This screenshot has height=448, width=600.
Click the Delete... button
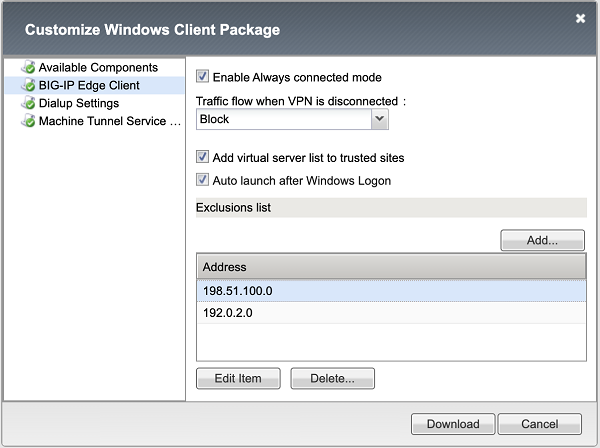pos(333,378)
